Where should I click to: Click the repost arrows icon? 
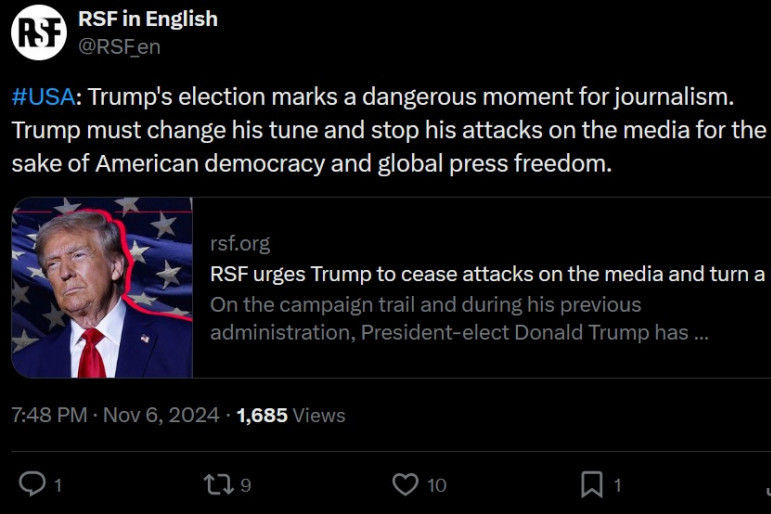coord(217,485)
